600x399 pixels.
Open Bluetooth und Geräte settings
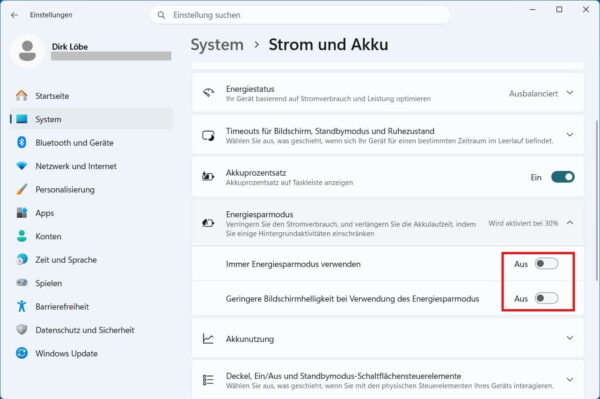(91, 142)
